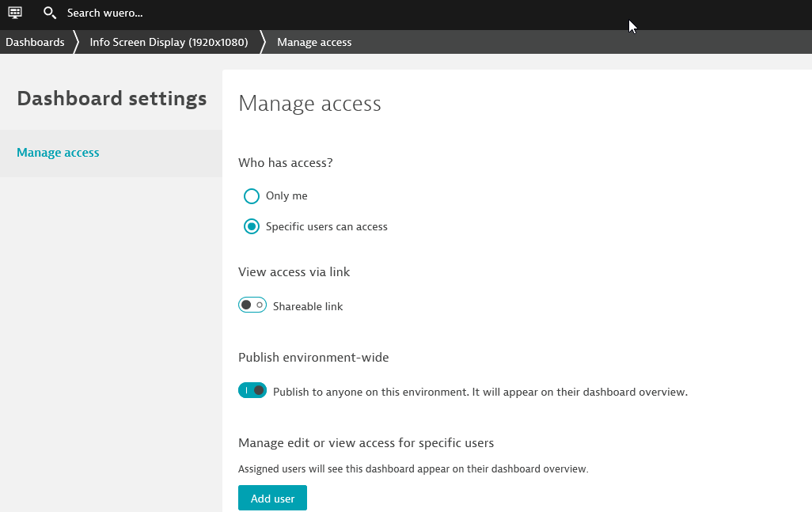The height and width of the screenshot is (512, 812).
Task: Open the dashboard menu icon in top bar
Action: 15,13
